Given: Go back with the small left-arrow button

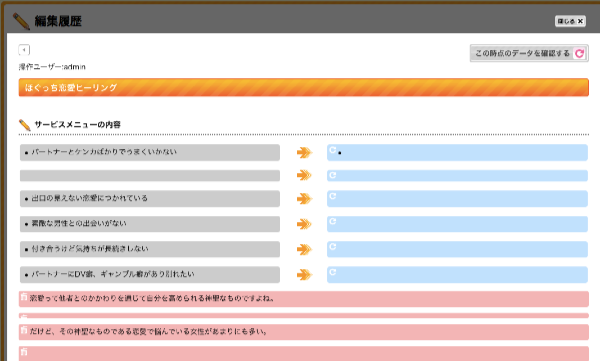Looking at the screenshot, I should 24,50.
